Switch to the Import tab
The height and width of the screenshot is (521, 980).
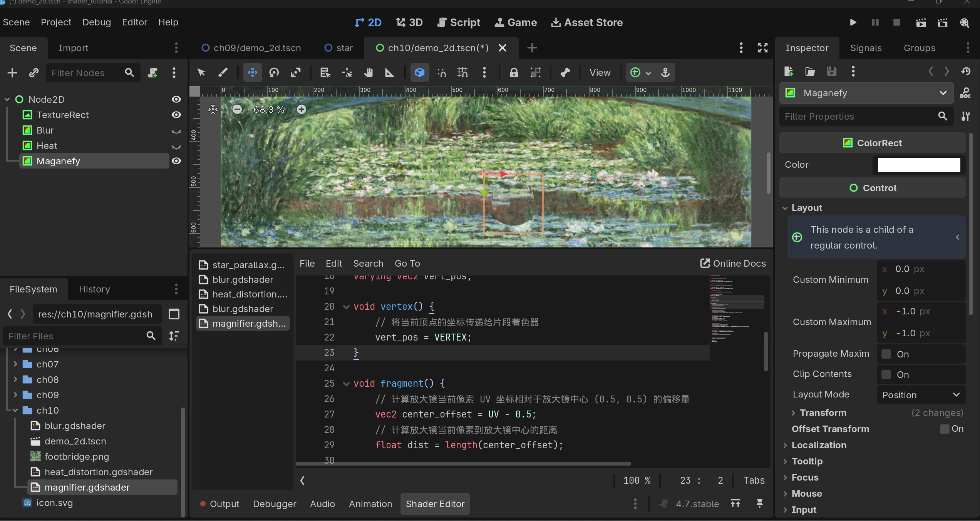click(73, 48)
